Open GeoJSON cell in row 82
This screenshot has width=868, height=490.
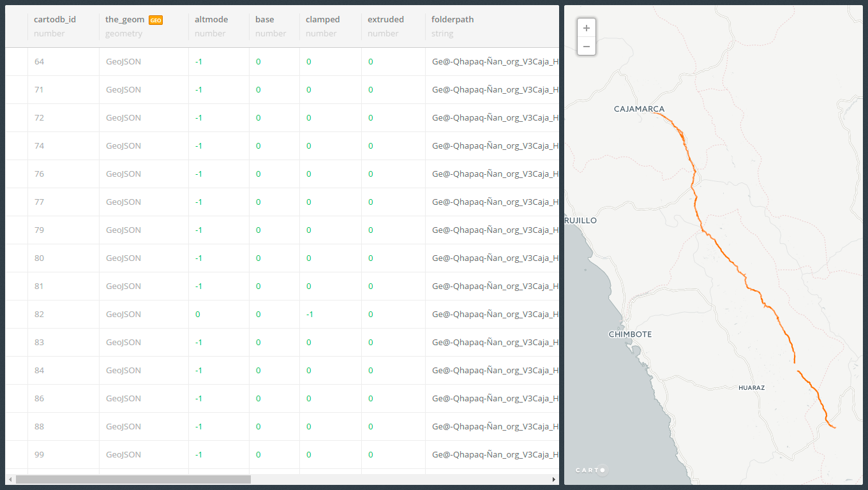coord(123,315)
